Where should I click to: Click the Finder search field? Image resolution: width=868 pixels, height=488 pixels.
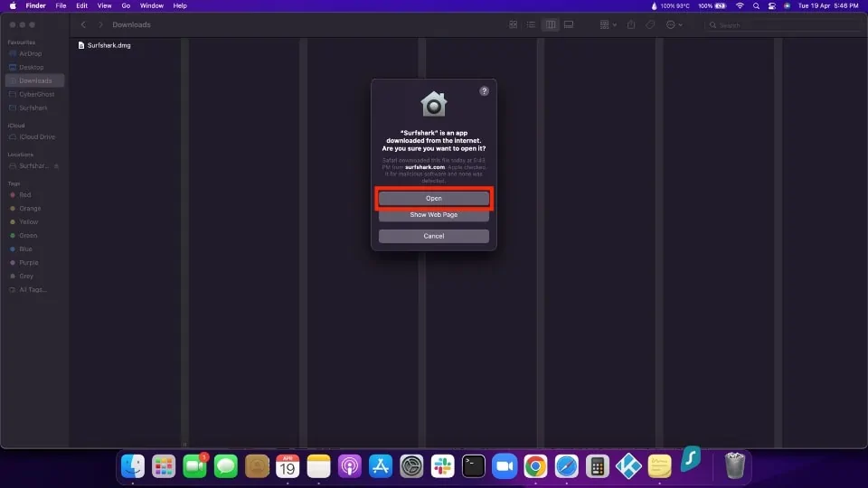[783, 25]
